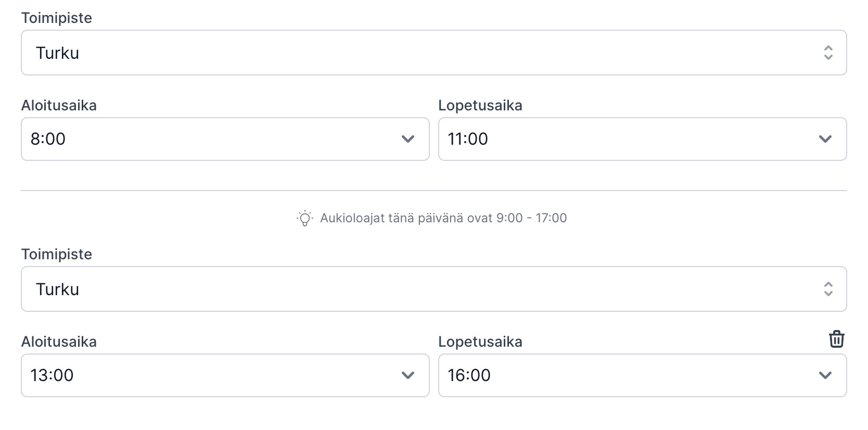The width and height of the screenshot is (868, 430).
Task: Click the opening hours hint text 9:00 - 17:00
Action: tap(443, 218)
